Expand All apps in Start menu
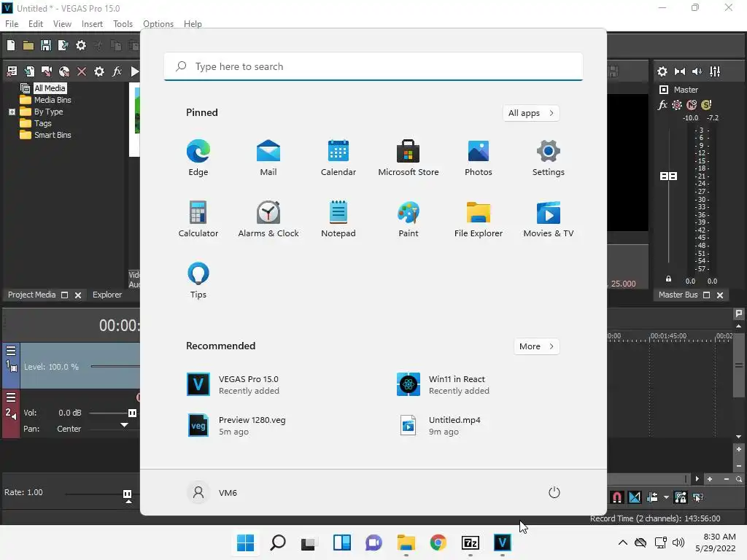747x560 pixels. pyautogui.click(x=531, y=113)
